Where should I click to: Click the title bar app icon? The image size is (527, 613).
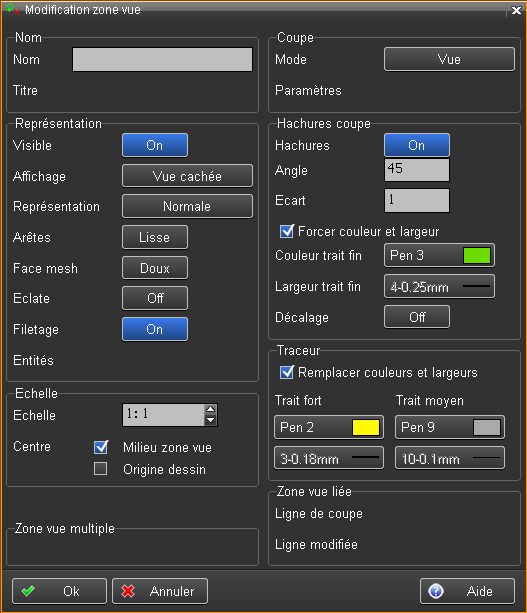click(13, 9)
